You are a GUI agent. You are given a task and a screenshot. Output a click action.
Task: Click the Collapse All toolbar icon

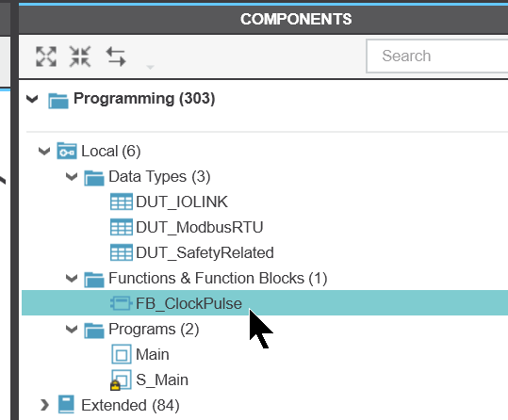(x=80, y=57)
